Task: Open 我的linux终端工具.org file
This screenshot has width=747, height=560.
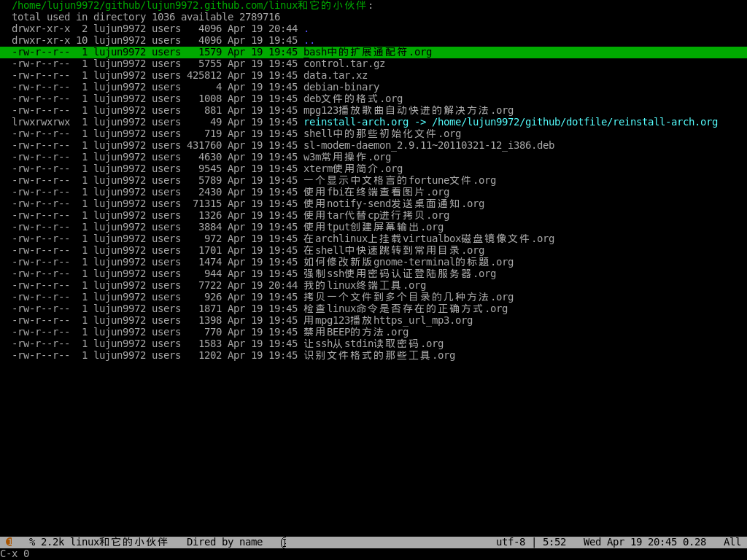Action: click(x=364, y=285)
